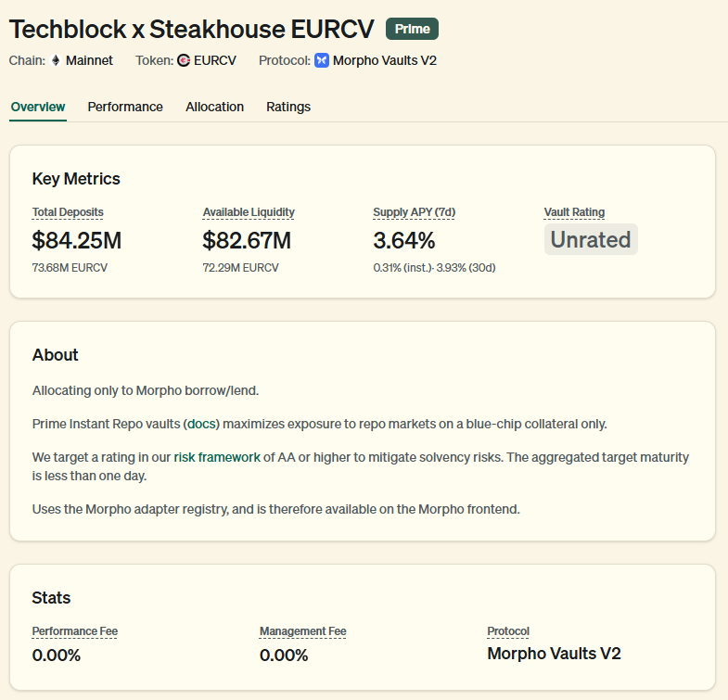This screenshot has height=700, width=728.
Task: Click the Management Fee label
Action: click(x=302, y=631)
